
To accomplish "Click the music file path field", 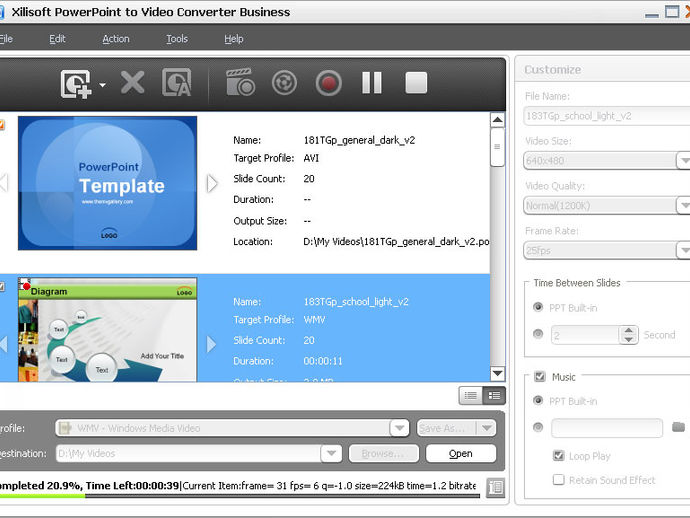I will 607,428.
